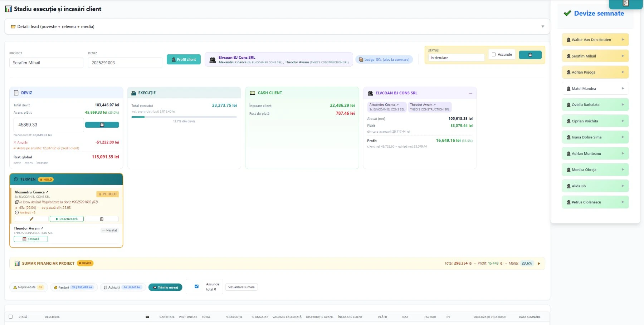Click the Facturi money bag icon
The height and width of the screenshot is (325, 644).
click(55, 287)
